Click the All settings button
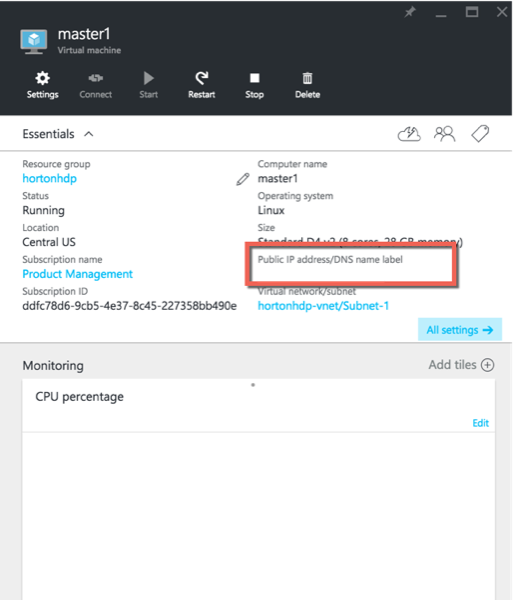This screenshot has height=600, width=513. point(460,329)
